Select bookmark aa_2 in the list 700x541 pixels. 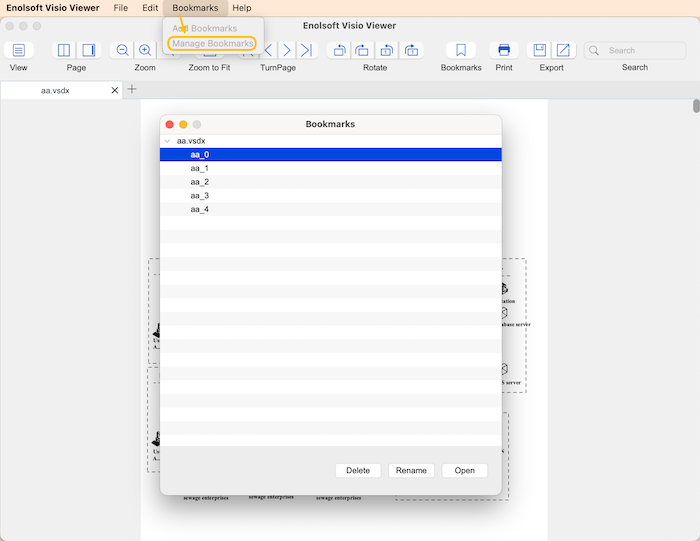[x=200, y=182]
